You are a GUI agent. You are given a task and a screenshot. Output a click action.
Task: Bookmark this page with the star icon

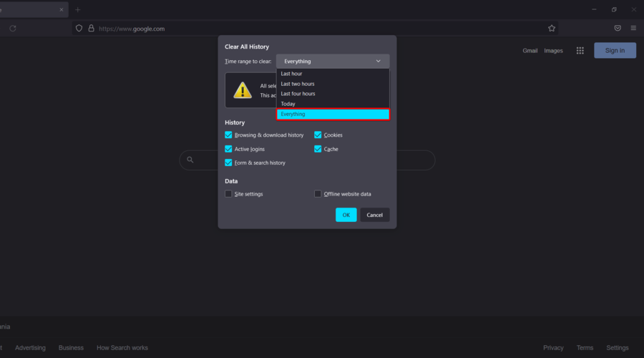pyautogui.click(x=552, y=29)
